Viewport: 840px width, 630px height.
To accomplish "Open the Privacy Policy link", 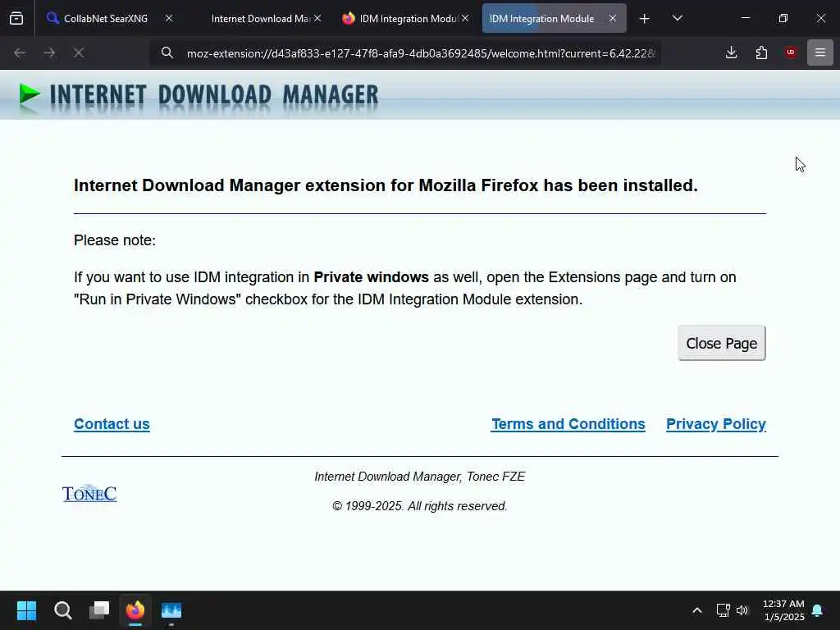I will pyautogui.click(x=715, y=424).
